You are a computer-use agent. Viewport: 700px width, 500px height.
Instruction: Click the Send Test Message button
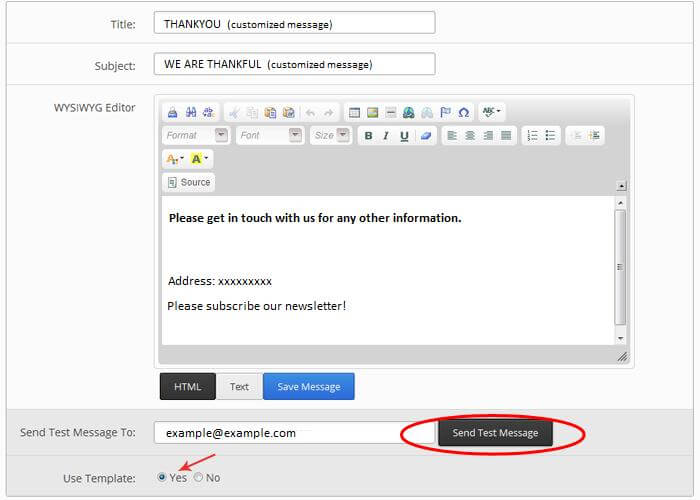tap(495, 433)
